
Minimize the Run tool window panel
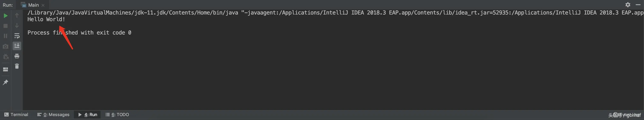pos(638,5)
